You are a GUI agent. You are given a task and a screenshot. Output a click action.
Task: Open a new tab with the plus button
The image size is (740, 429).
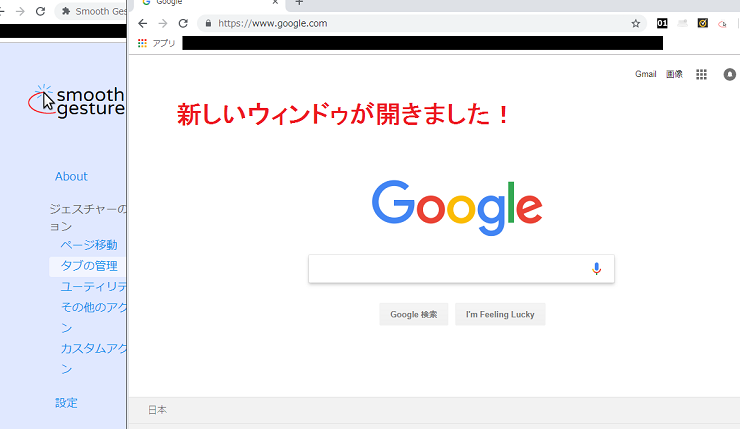point(299,2)
